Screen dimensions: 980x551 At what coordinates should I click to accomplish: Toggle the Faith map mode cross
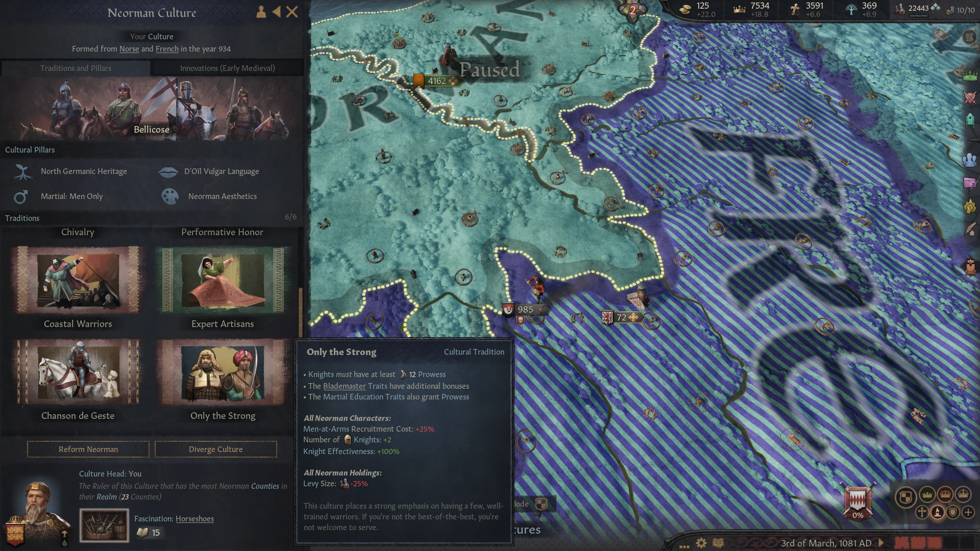tap(921, 512)
